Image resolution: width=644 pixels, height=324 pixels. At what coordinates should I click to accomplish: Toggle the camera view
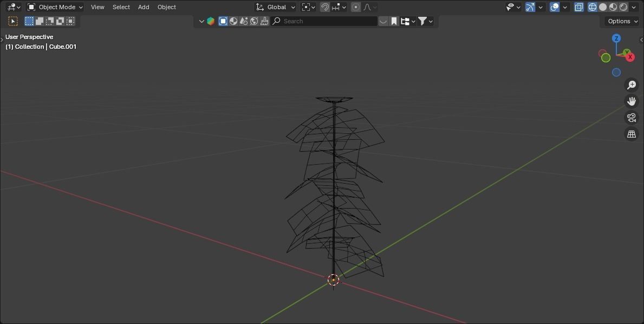[631, 118]
